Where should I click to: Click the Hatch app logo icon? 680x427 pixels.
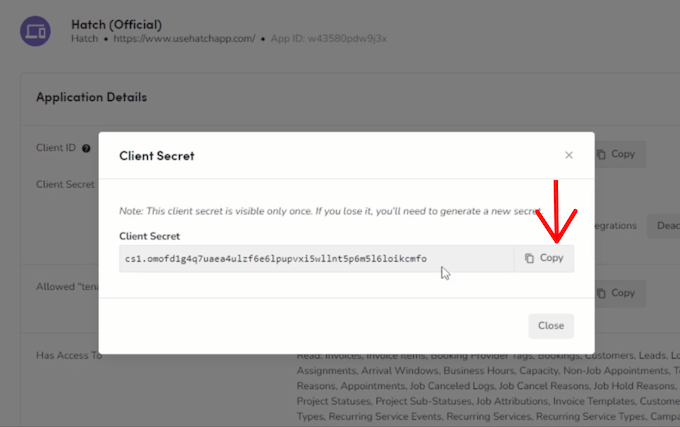pos(36,30)
